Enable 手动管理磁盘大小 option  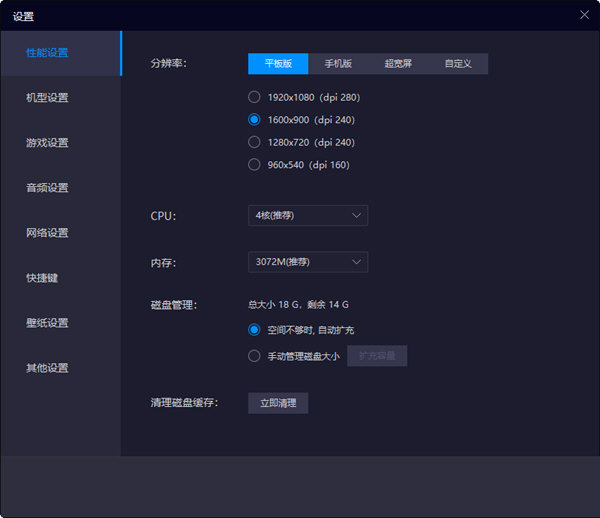(x=254, y=356)
